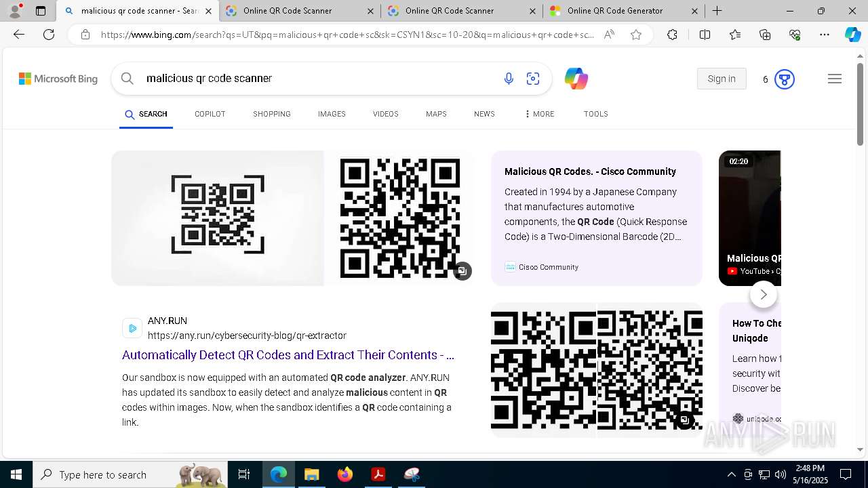The width and height of the screenshot is (868, 488).
Task: Open the Tab actions menu icon
Action: (x=41, y=11)
